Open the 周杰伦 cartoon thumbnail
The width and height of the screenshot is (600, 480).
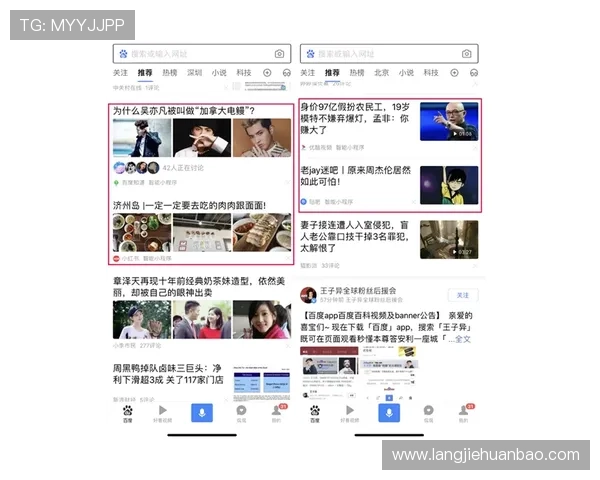coord(449,185)
